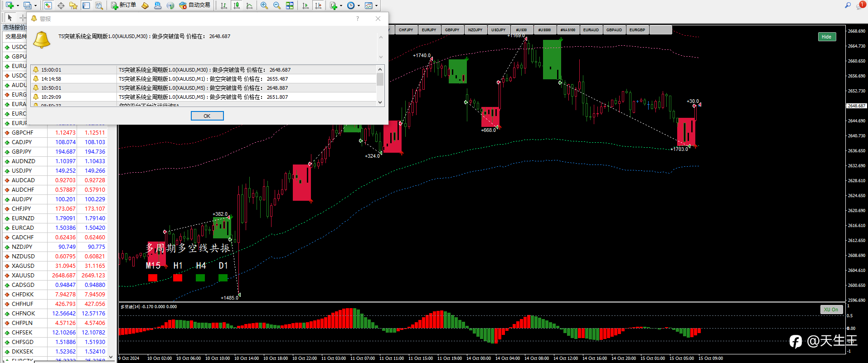Click the Hide button on the chart
This screenshot has height=363, width=868.
826,37
